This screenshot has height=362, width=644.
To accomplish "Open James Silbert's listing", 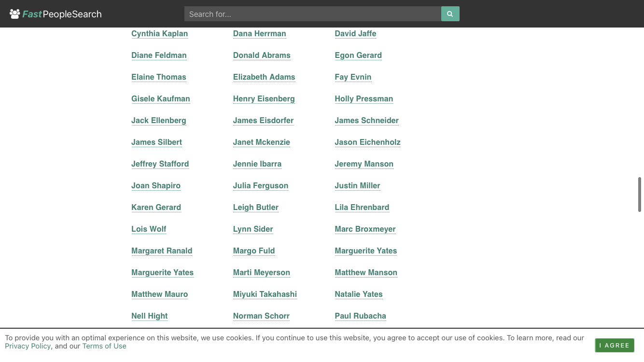I will click(x=157, y=142).
